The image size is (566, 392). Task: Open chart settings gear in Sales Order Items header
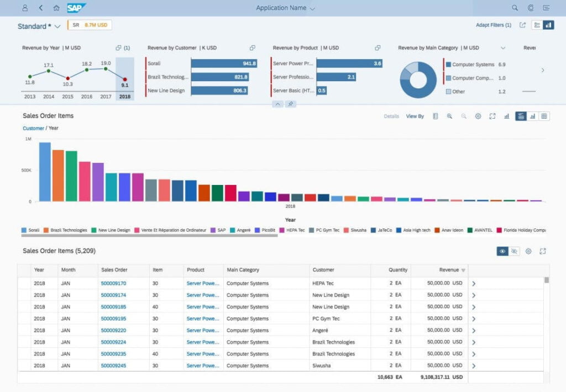click(x=478, y=116)
